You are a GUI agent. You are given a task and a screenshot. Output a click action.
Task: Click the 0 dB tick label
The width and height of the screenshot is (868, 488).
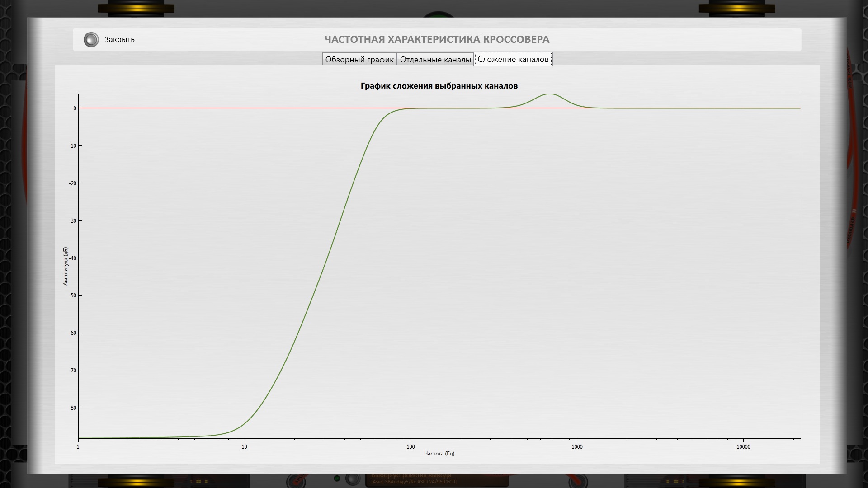75,108
